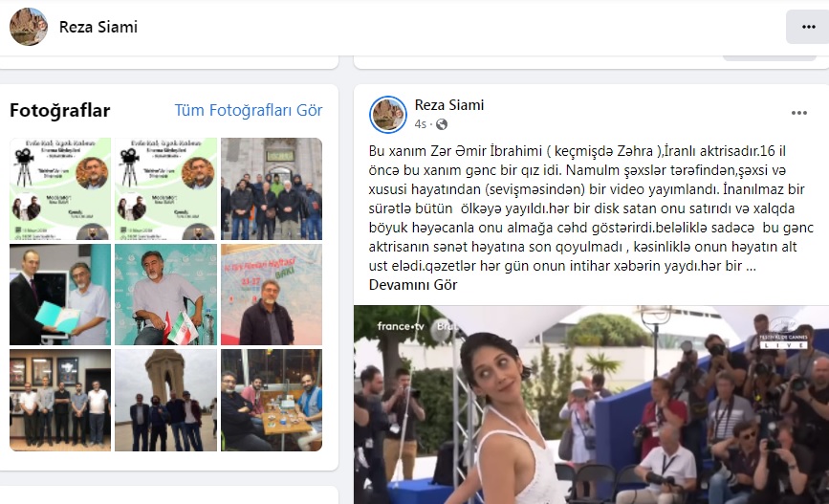Open Tüm Fotoğrafları Gör link
The image size is (829, 504).
(x=249, y=110)
